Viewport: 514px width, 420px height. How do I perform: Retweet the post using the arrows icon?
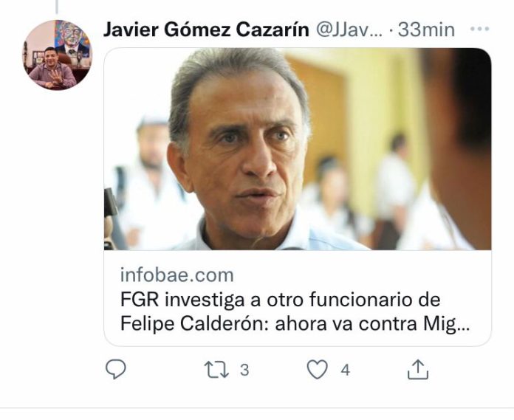click(x=216, y=370)
